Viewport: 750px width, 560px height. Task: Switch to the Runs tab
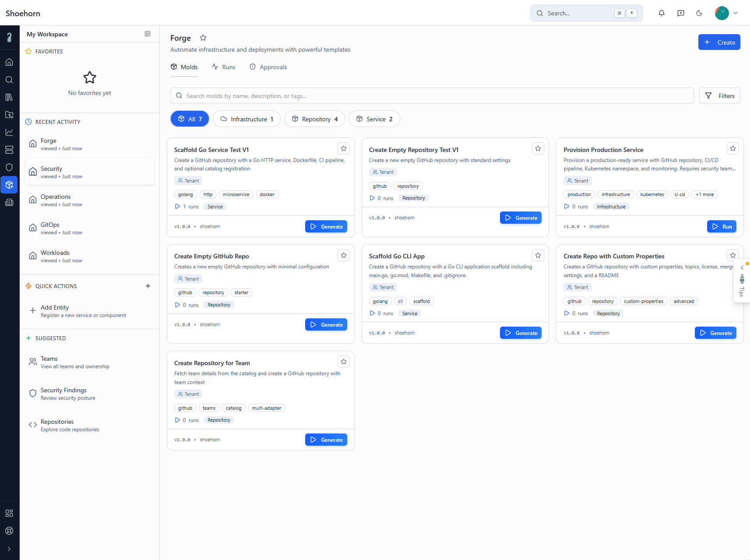point(224,67)
